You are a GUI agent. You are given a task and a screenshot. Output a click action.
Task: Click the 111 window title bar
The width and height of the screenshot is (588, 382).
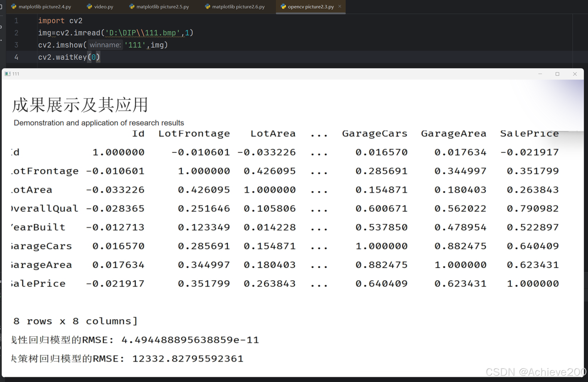coord(267,74)
